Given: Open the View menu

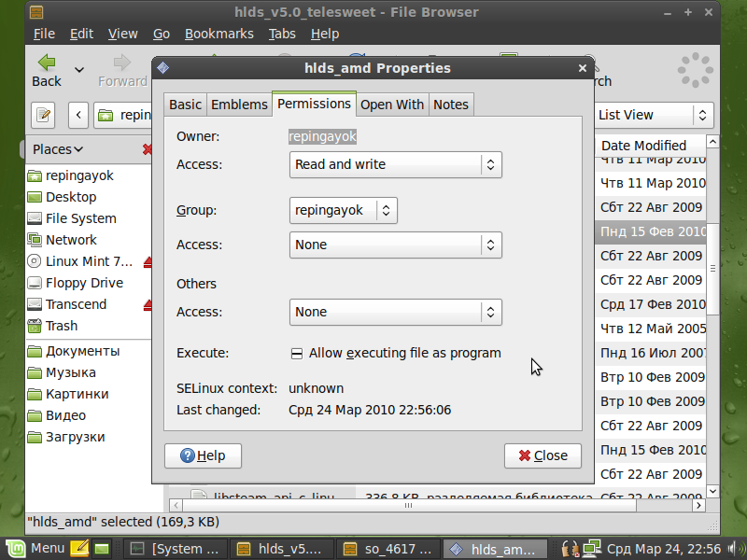Looking at the screenshot, I should pos(122,34).
